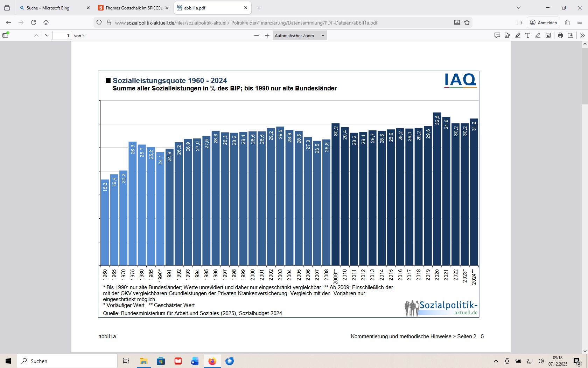The width and height of the screenshot is (588, 368).
Task: Click the page number input field
Action: pyautogui.click(x=62, y=35)
